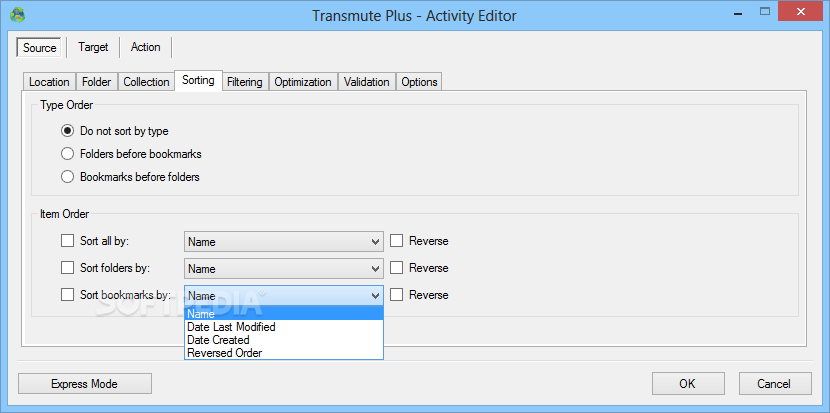Open the 'Sort folders by' Name dropdown

point(284,269)
